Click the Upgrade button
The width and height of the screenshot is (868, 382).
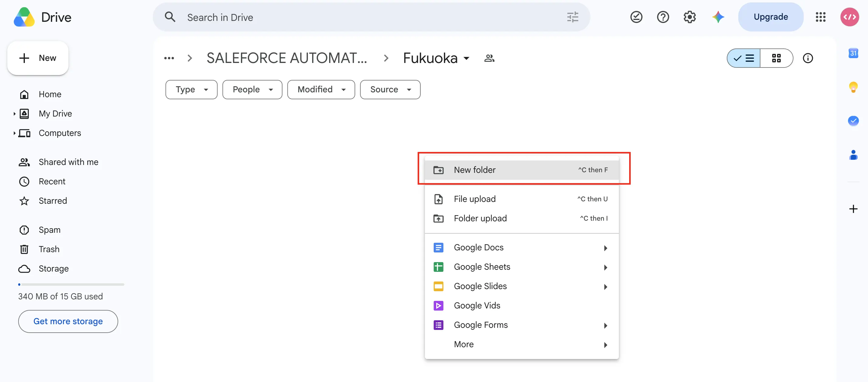point(771,17)
